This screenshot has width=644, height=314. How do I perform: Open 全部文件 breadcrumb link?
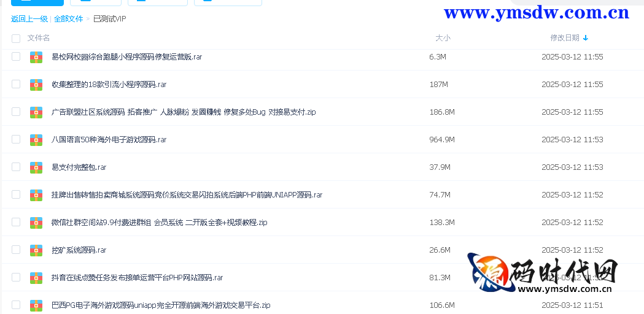tap(68, 19)
